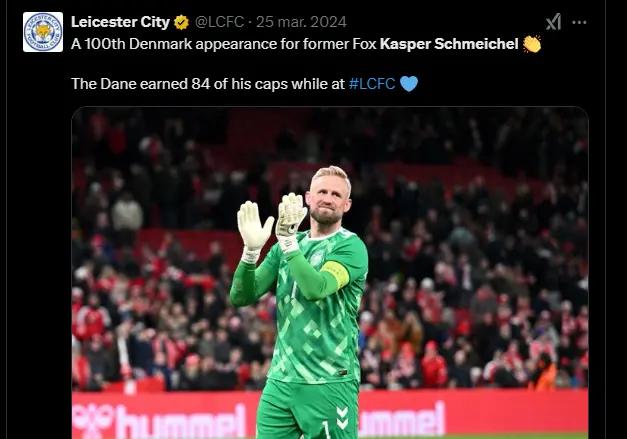
Task: Click the @LCFC handle
Action: (x=219, y=22)
